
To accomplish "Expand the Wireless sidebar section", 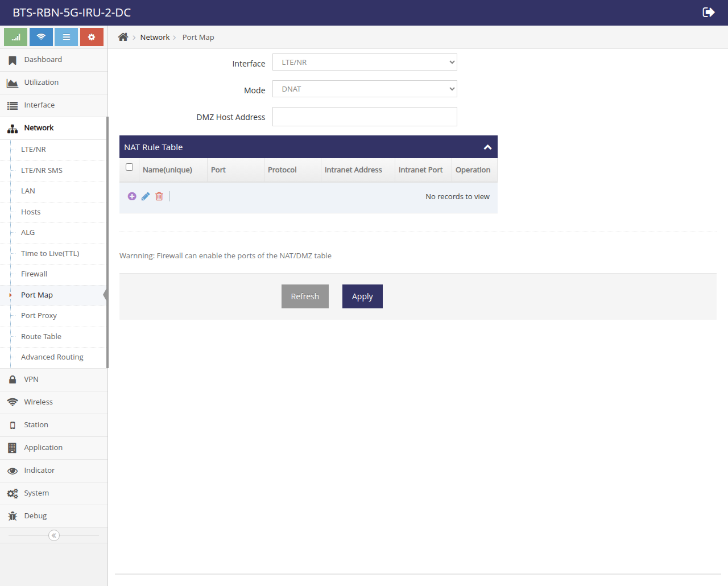I will [53, 402].
